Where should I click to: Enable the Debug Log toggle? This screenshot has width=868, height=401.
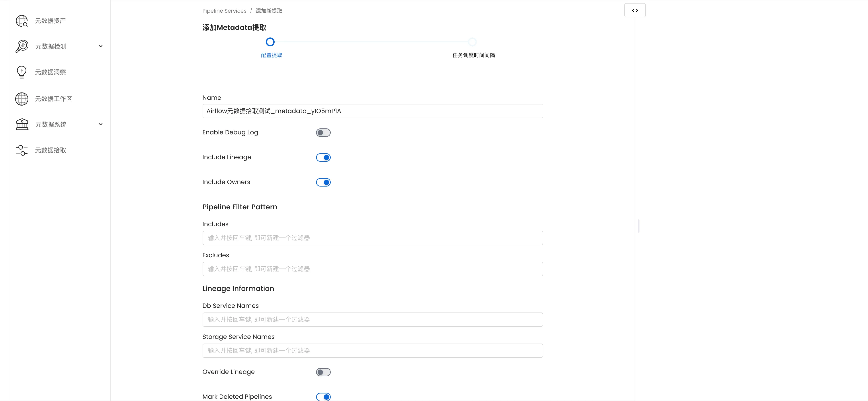[323, 133]
